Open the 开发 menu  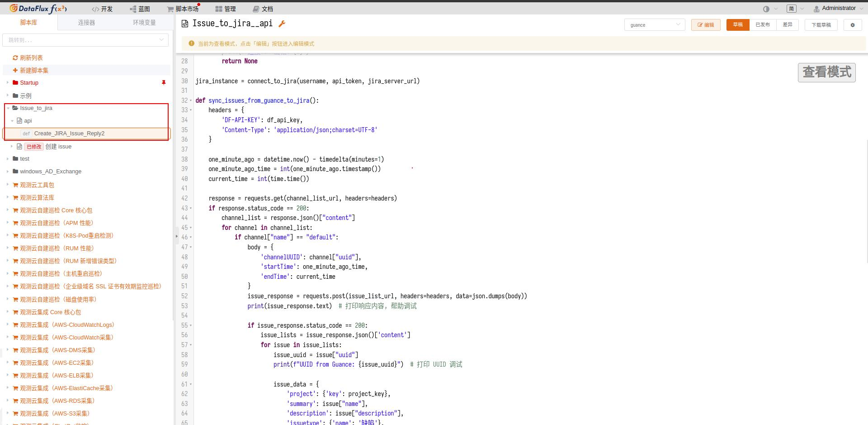(x=102, y=9)
